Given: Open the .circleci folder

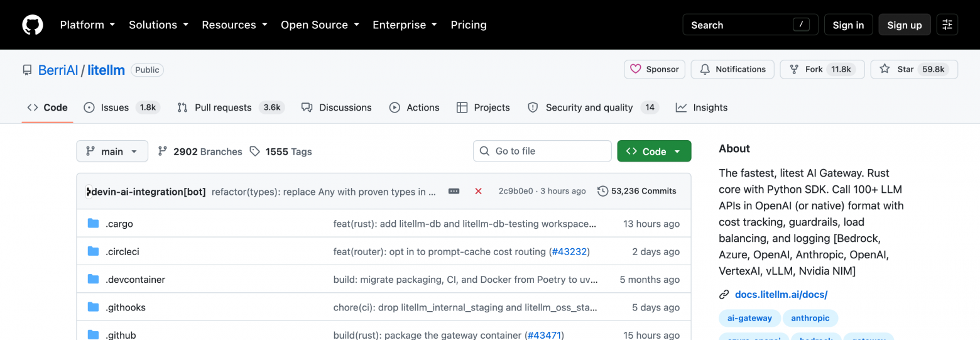Looking at the screenshot, I should pos(122,251).
